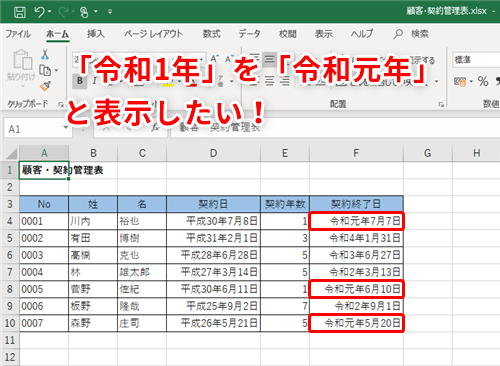Click the surname cell 川内
The height and width of the screenshot is (366, 500).
point(93,221)
